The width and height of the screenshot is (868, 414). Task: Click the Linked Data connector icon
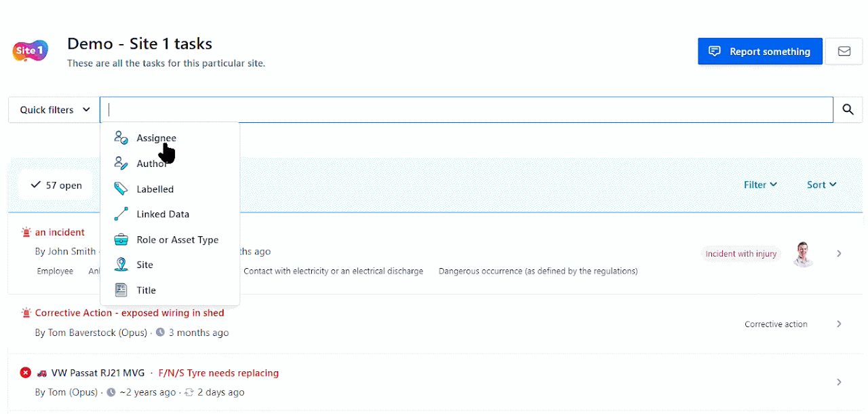pyautogui.click(x=121, y=214)
